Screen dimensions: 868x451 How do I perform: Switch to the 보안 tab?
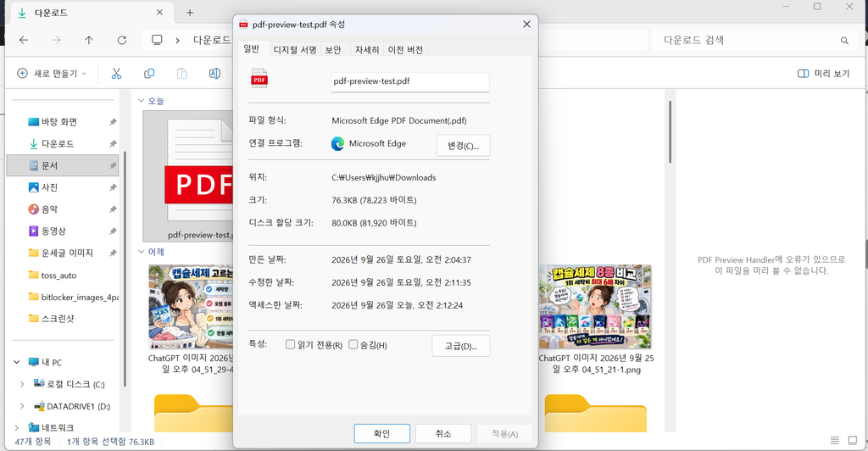[x=333, y=50]
